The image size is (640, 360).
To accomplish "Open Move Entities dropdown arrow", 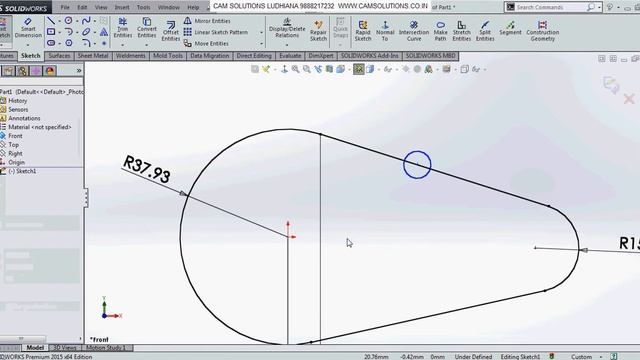I will point(261,43).
